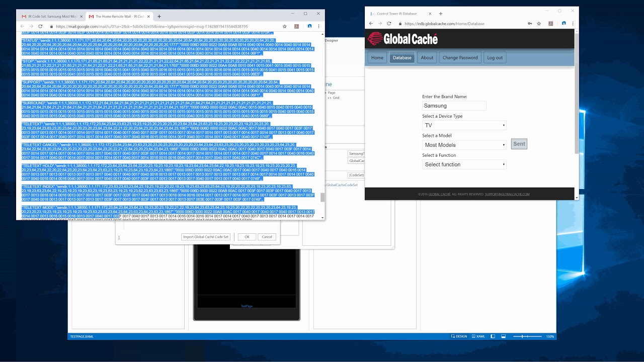Click the Brand Name field containing Samsung
Viewport: 644px width, 362px height.
pyautogui.click(x=454, y=106)
